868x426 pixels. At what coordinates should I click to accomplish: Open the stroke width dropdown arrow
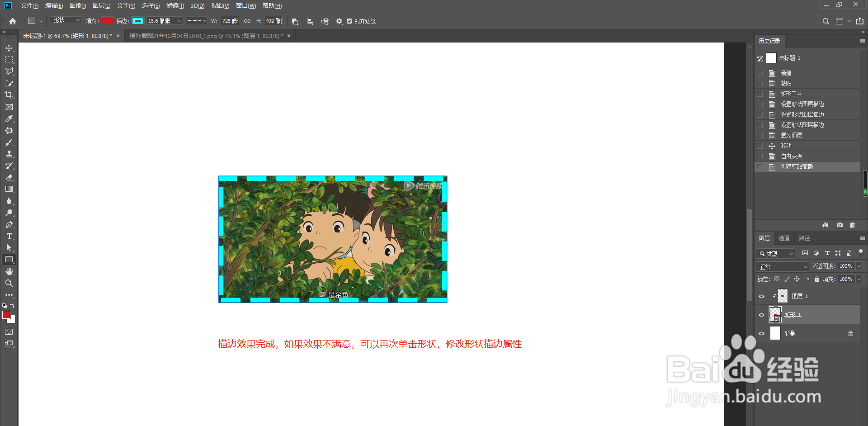179,21
